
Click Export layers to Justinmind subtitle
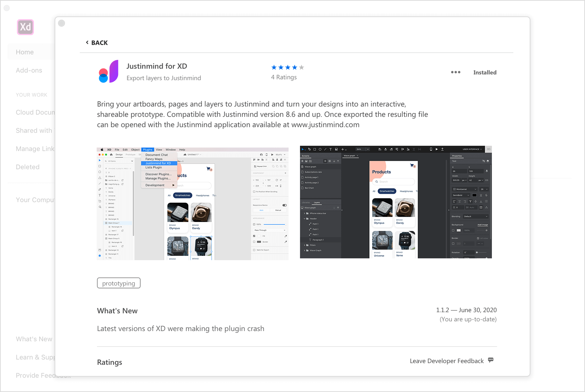coord(164,78)
